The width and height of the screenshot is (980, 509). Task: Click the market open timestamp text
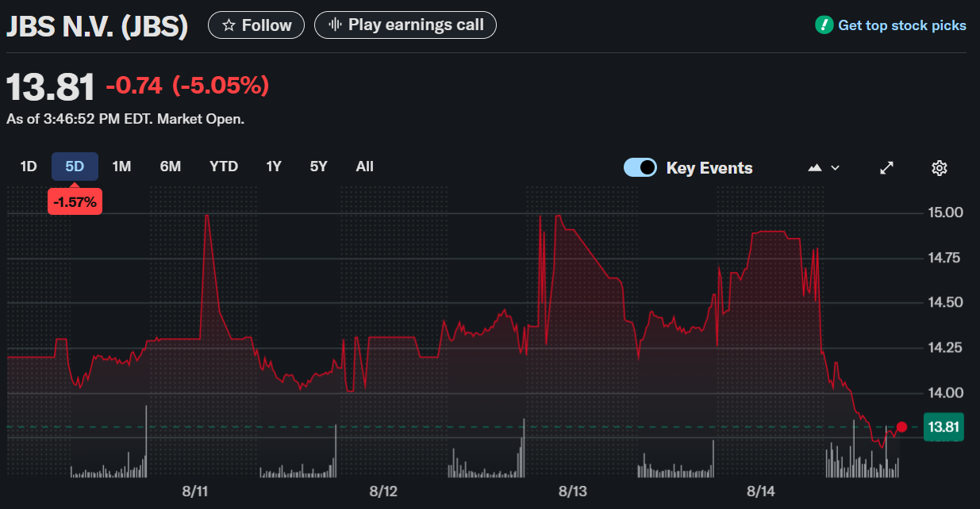tap(125, 120)
